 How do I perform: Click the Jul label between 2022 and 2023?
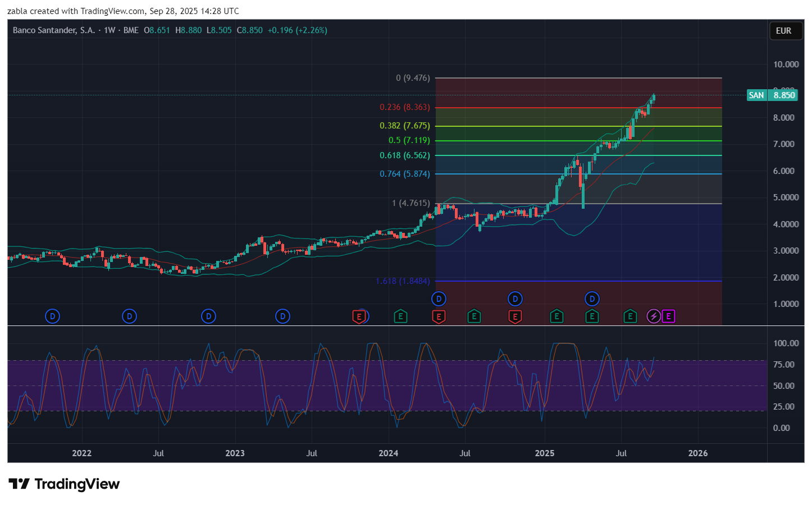[158, 453]
